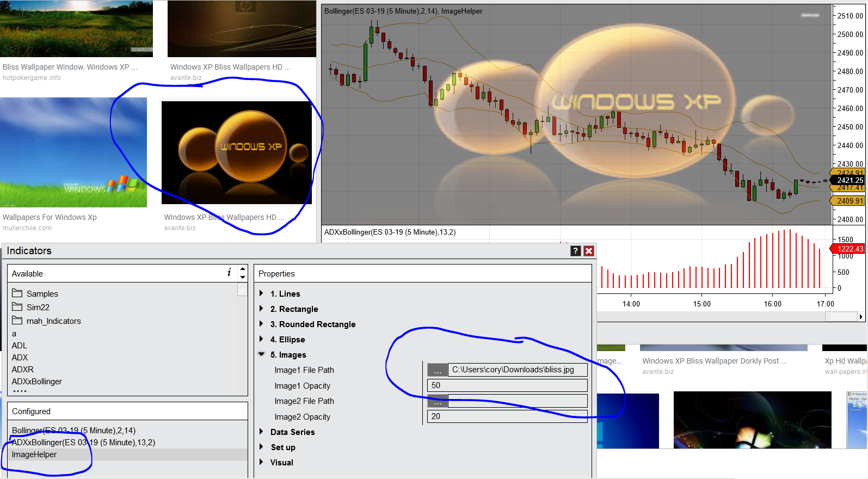Open the 'Xp Hd Wallp...' result link
868x479 pixels.
coord(846,361)
